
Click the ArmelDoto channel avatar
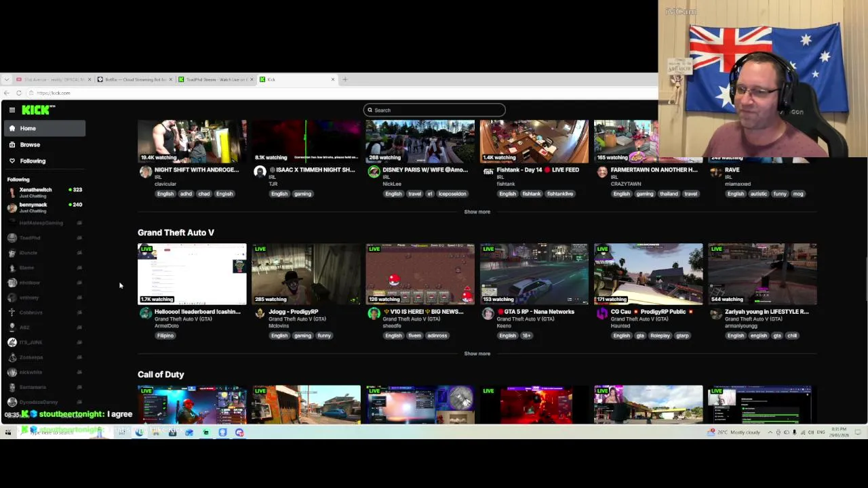point(146,313)
